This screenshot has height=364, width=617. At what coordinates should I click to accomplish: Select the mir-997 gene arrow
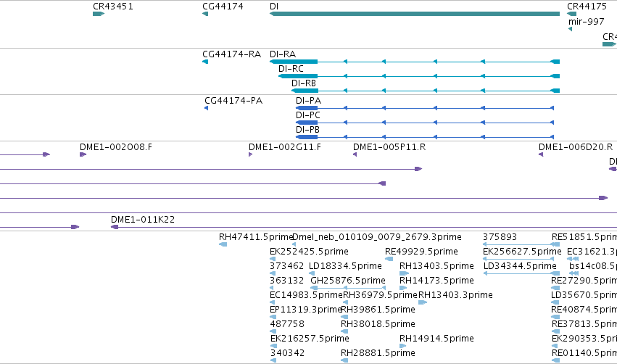[x=570, y=29]
